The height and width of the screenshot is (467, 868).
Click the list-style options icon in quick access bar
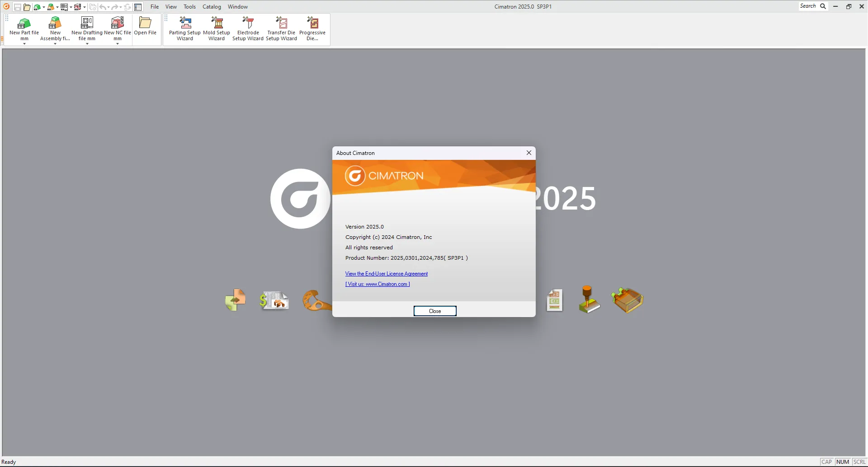point(138,7)
